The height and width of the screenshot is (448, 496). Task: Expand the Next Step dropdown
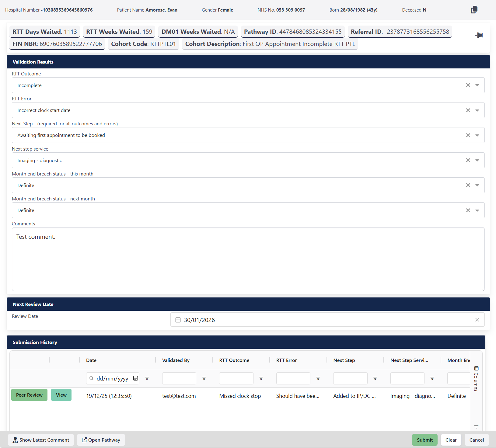(477, 135)
